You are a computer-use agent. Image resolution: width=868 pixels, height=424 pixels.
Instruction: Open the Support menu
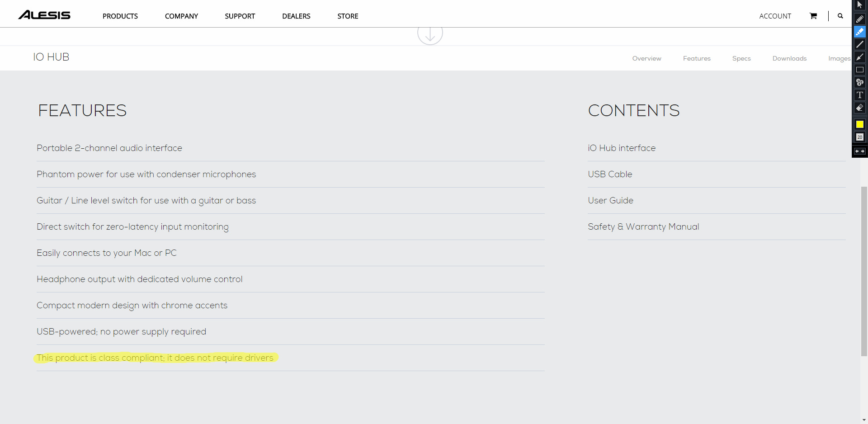pos(240,16)
